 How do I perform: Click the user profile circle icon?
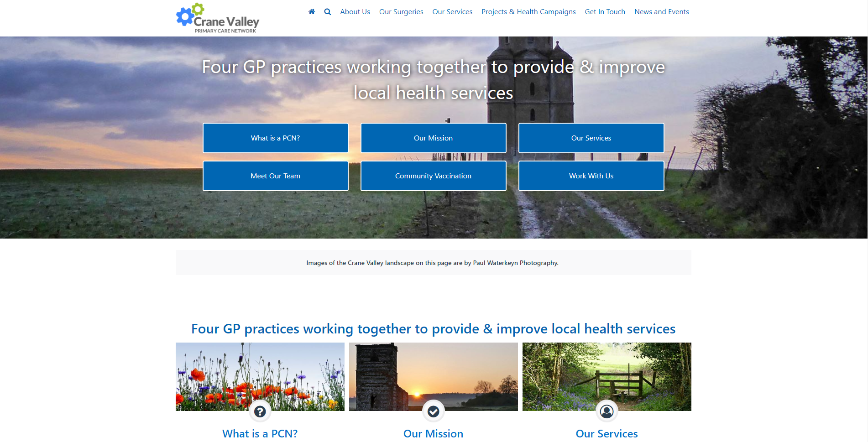click(x=607, y=411)
